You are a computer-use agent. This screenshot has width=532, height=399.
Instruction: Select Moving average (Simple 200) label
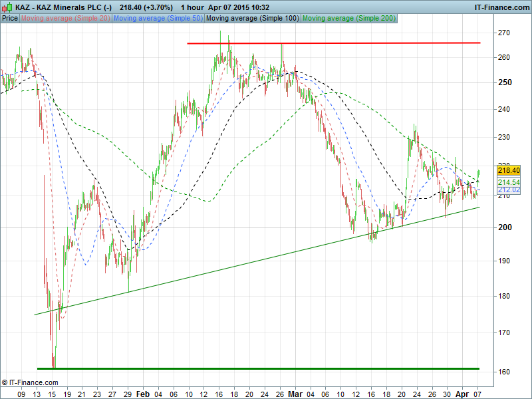[x=349, y=19]
